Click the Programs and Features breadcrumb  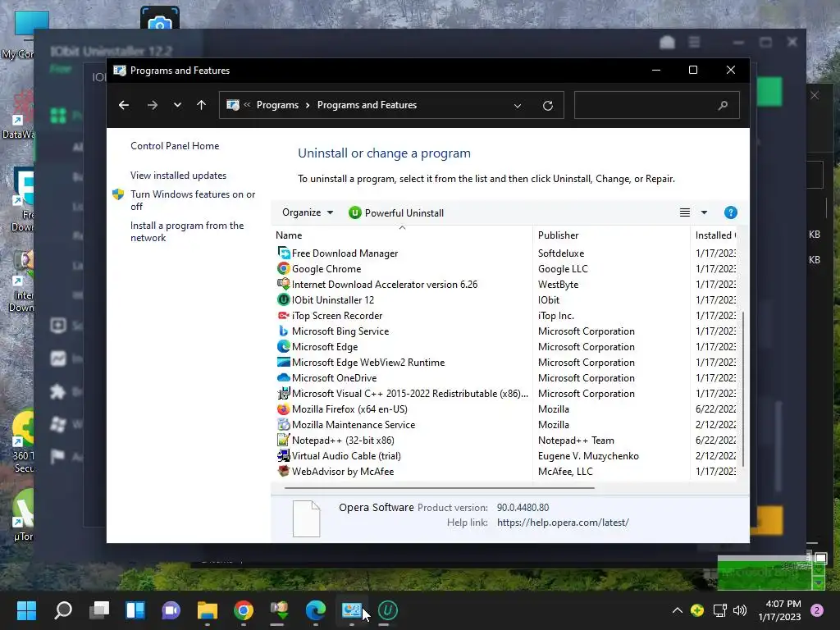pos(367,105)
